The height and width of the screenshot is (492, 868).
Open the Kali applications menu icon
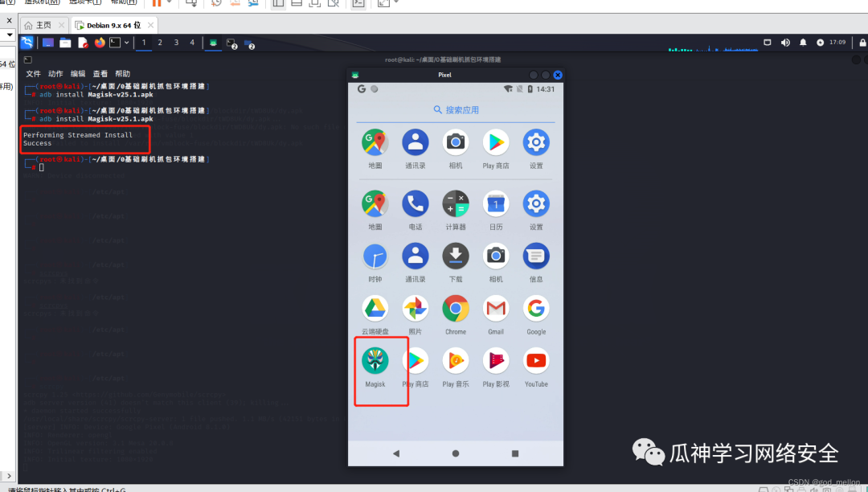[27, 43]
